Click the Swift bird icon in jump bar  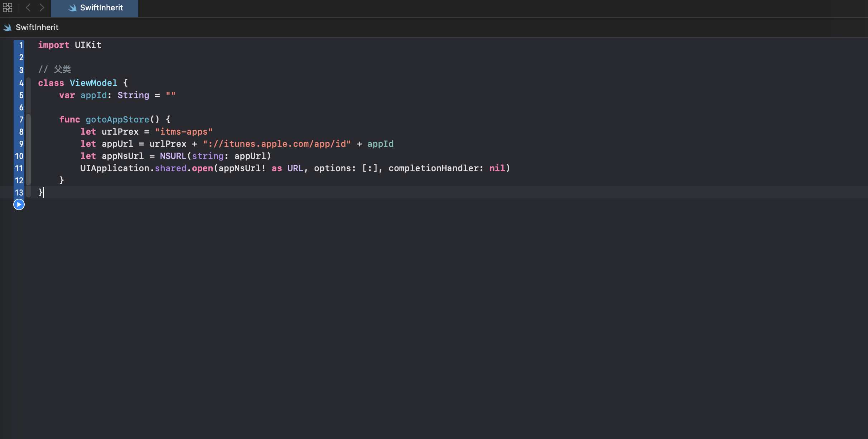(7, 28)
